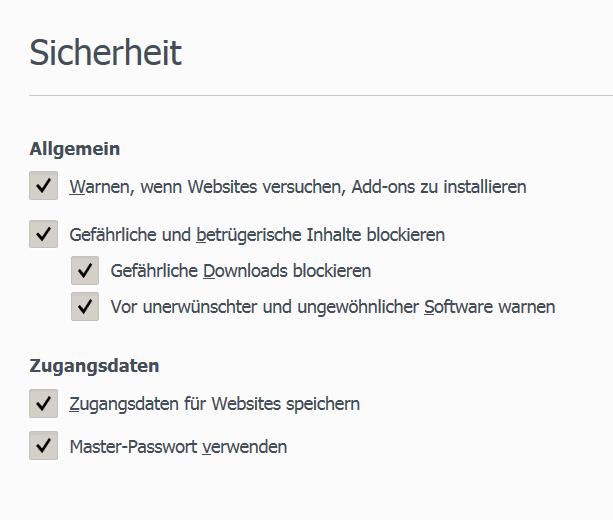The image size is (613, 520).
Task: Click the "Vor unerwünschter und ungewöhnlicher Software warnen" label
Action: tap(332, 306)
